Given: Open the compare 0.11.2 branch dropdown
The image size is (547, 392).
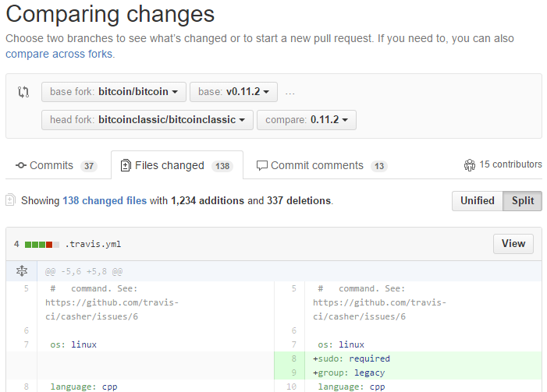Looking at the screenshot, I should [306, 120].
